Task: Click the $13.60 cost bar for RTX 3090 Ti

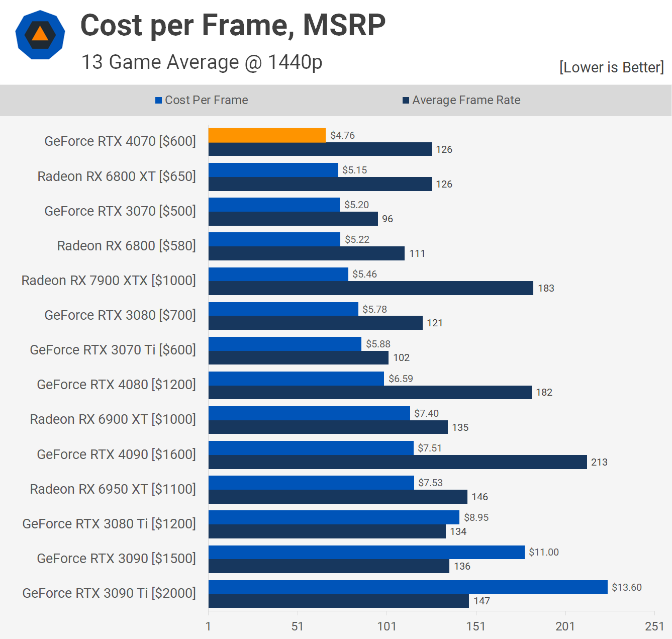Action: pos(408,587)
